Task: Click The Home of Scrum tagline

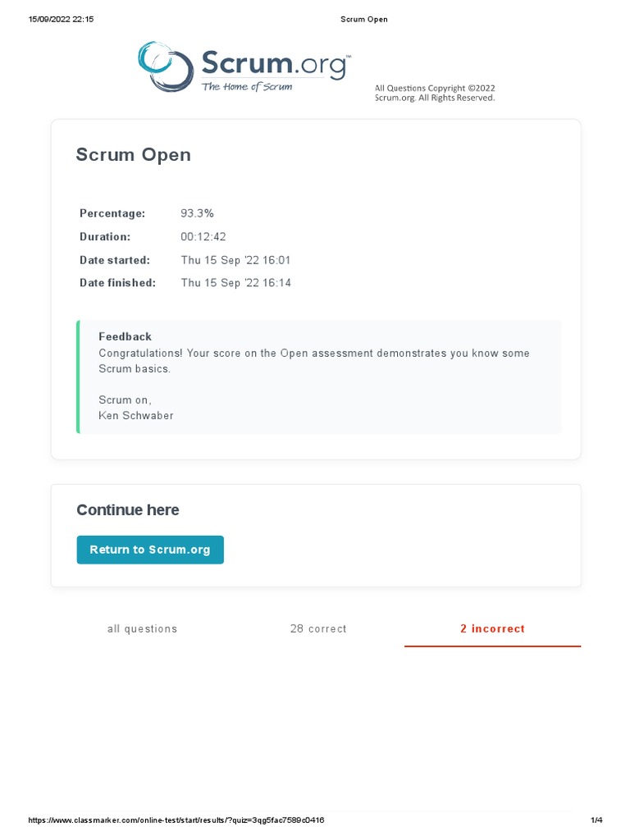Action: (247, 87)
